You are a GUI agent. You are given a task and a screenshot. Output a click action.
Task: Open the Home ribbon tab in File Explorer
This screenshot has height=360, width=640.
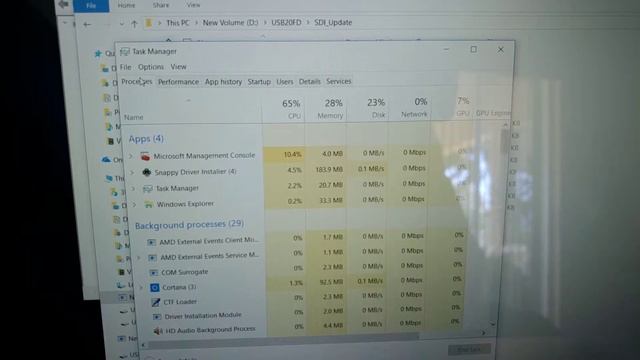tap(126, 5)
